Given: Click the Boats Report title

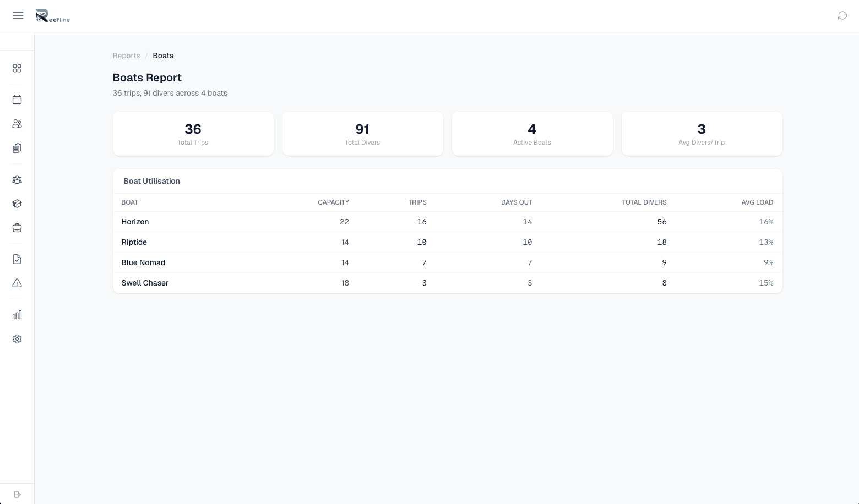Looking at the screenshot, I should [147, 78].
